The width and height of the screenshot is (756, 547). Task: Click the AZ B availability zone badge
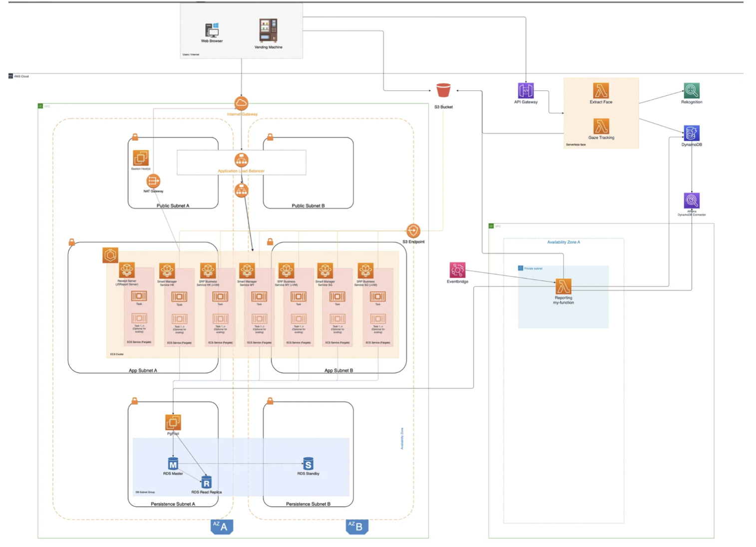click(357, 527)
